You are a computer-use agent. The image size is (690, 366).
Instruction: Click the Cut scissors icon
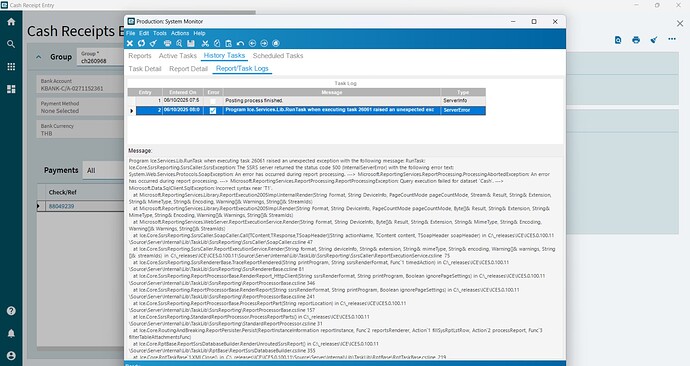tap(205, 43)
